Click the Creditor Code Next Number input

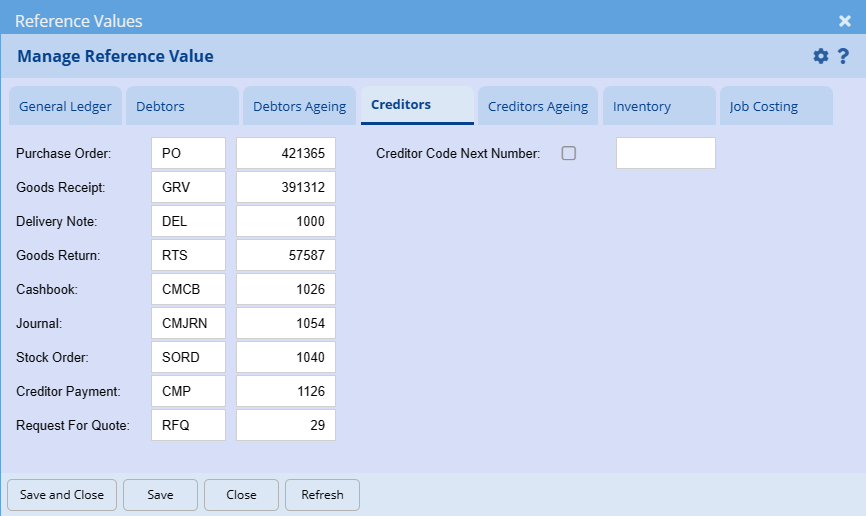click(x=665, y=153)
